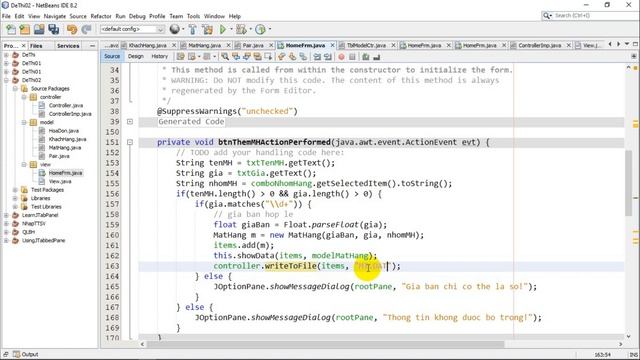Click the Profile Project clock icon

[x=260, y=29]
